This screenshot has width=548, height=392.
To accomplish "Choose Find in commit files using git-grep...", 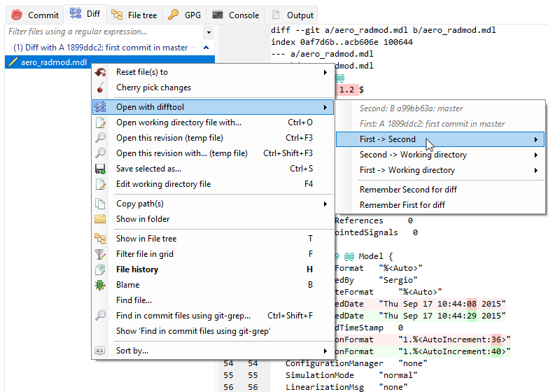I will coord(213,316).
